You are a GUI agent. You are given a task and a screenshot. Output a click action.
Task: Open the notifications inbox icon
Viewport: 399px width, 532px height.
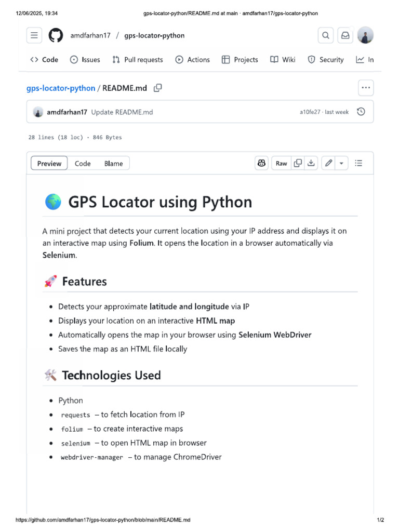coord(344,35)
